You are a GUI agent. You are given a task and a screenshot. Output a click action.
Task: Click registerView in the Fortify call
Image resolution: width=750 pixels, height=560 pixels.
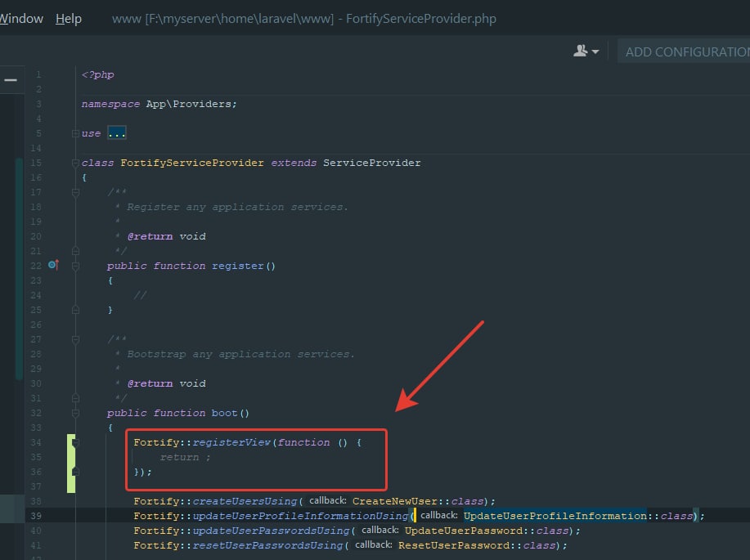(231, 442)
